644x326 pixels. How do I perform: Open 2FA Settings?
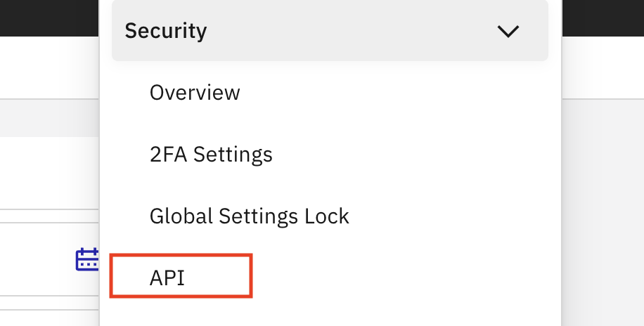(211, 155)
